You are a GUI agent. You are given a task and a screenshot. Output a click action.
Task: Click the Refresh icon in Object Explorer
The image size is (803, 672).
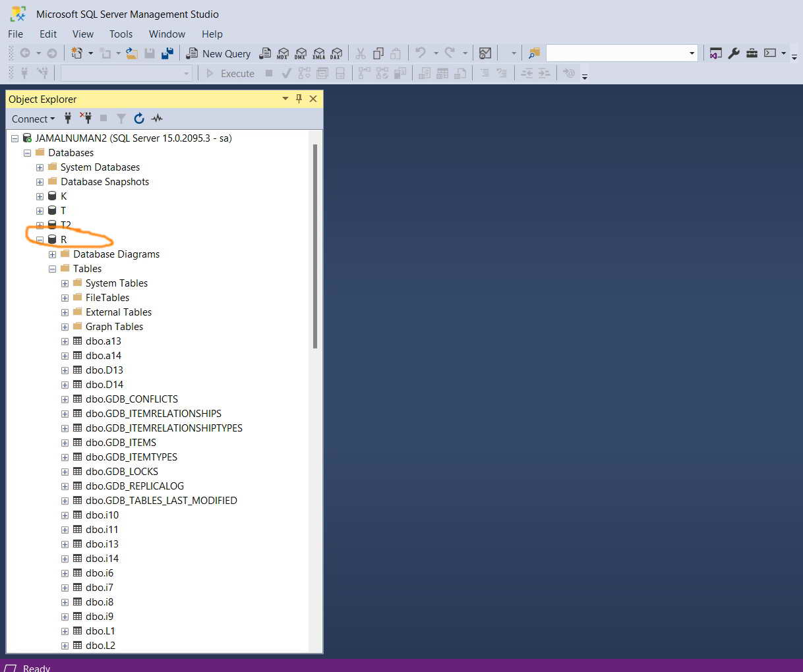coord(139,119)
